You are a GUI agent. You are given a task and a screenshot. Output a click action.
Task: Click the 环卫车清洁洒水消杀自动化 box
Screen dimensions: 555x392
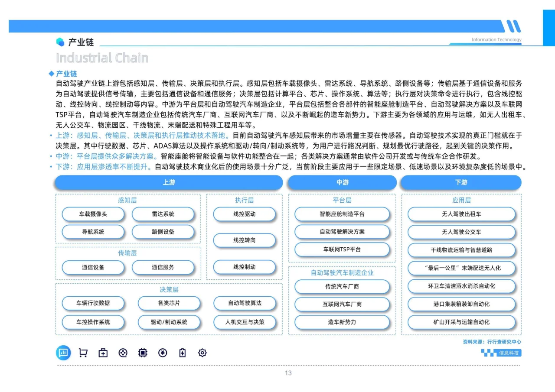click(461, 286)
